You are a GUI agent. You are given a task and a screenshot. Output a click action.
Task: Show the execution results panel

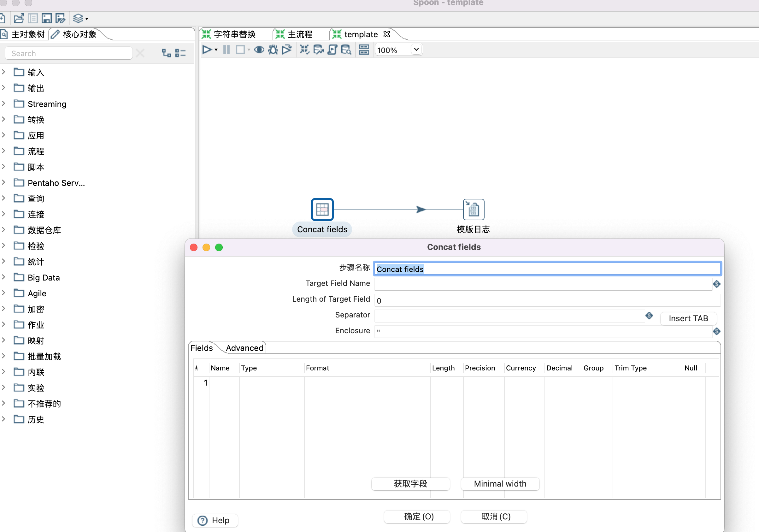pyautogui.click(x=364, y=50)
